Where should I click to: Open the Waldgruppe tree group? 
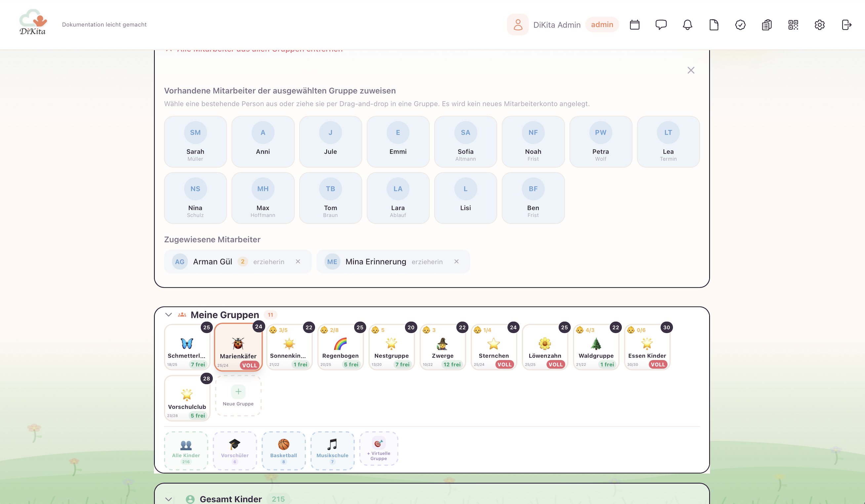pyautogui.click(x=596, y=347)
